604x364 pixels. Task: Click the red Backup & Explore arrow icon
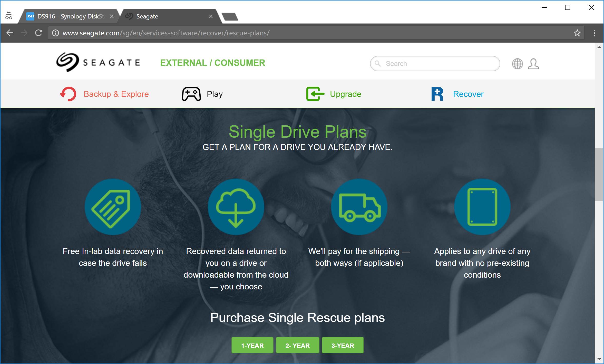click(68, 94)
